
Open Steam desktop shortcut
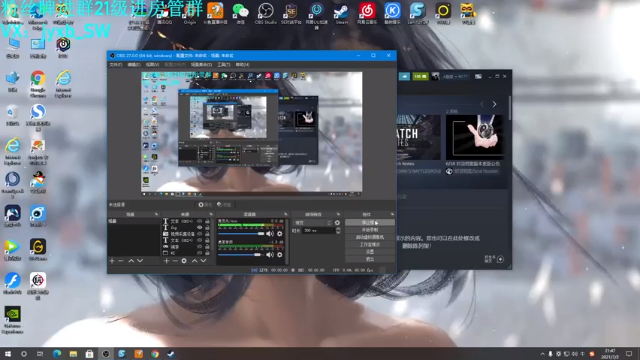342,13
